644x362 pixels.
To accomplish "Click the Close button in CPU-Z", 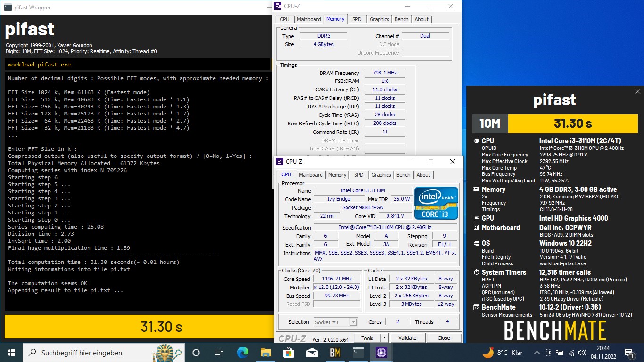I will 444,338.
